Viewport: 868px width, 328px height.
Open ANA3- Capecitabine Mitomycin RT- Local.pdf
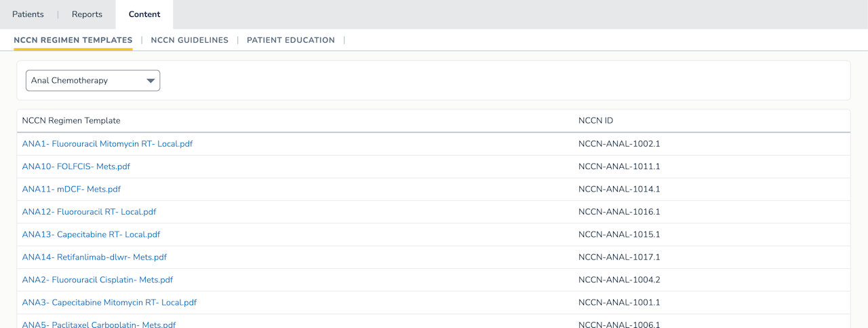[x=109, y=302]
